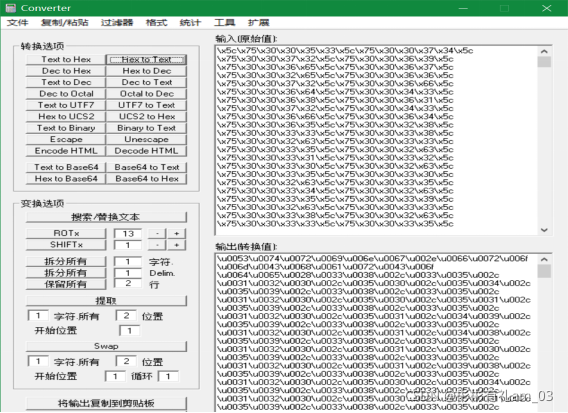The width and height of the screenshot is (568, 413).
Task: Click the 将输出复制到剪贴板 button
Action: pyautogui.click(x=106, y=403)
